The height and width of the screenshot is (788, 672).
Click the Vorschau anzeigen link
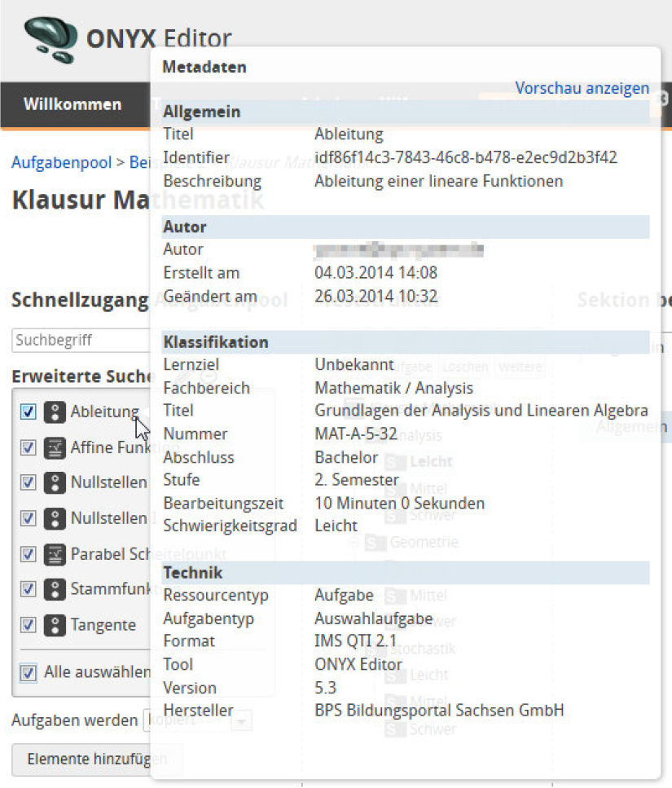[x=582, y=88]
